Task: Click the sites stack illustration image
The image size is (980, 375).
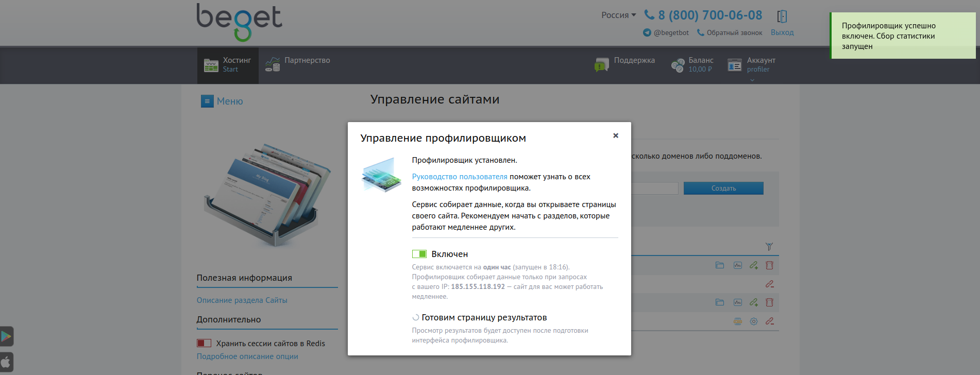Action: point(268,195)
